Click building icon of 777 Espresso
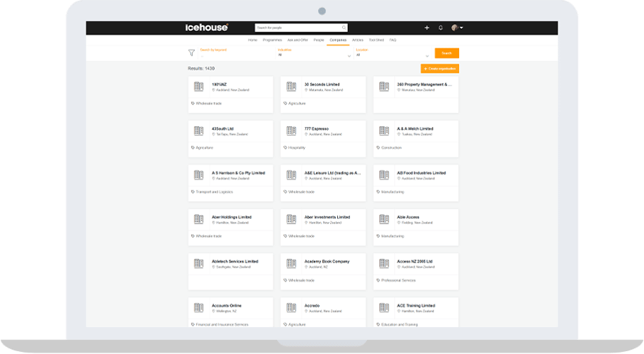 (291, 131)
